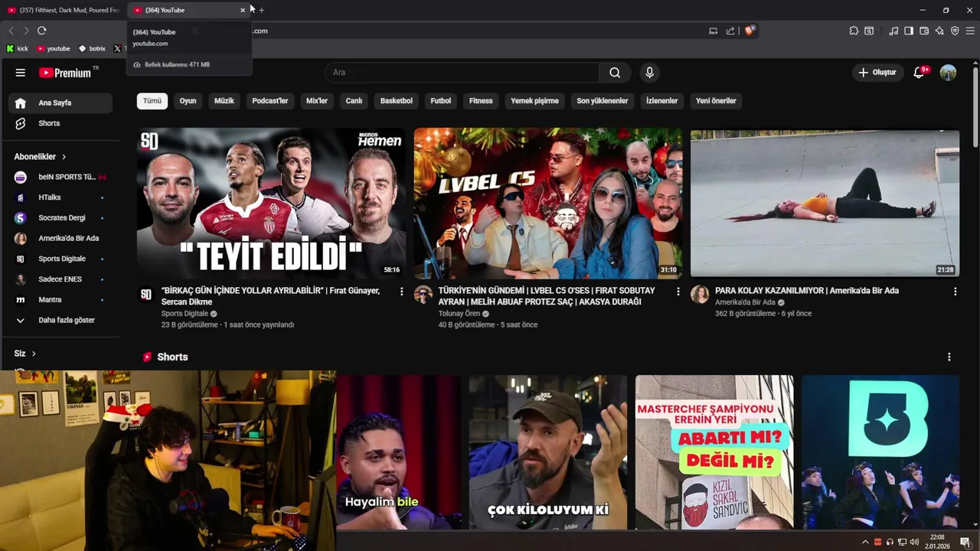Select the Basketbol filter chip
Viewport: 980px width, 551px height.
coord(397,101)
